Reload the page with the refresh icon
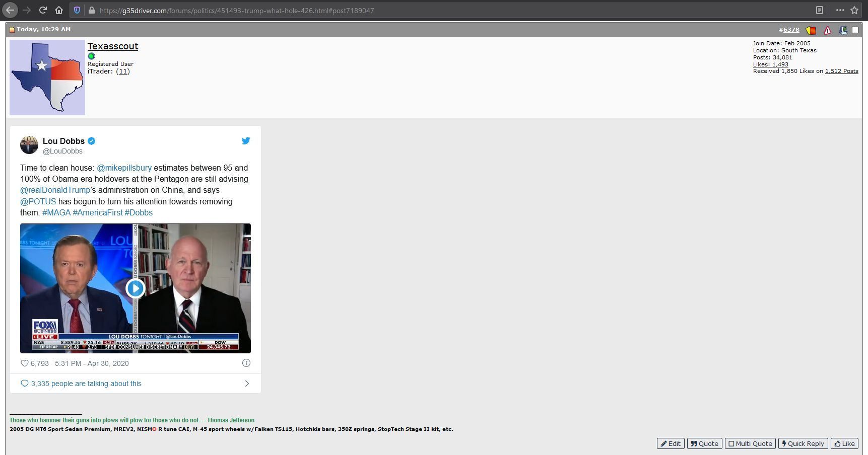868x455 pixels. pos(43,10)
